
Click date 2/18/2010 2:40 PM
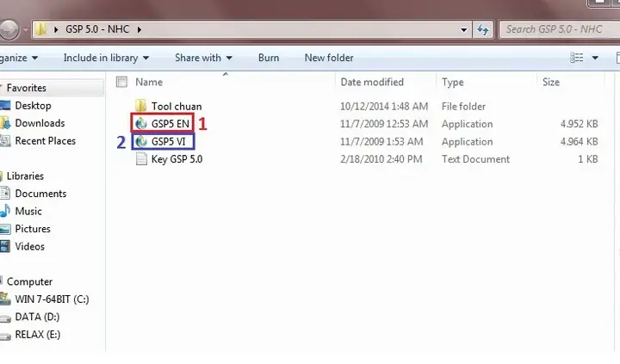coord(381,159)
